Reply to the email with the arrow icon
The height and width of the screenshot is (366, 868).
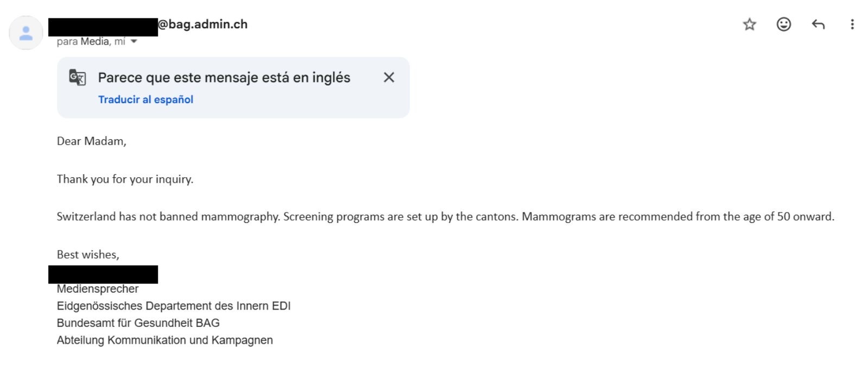coord(818,24)
